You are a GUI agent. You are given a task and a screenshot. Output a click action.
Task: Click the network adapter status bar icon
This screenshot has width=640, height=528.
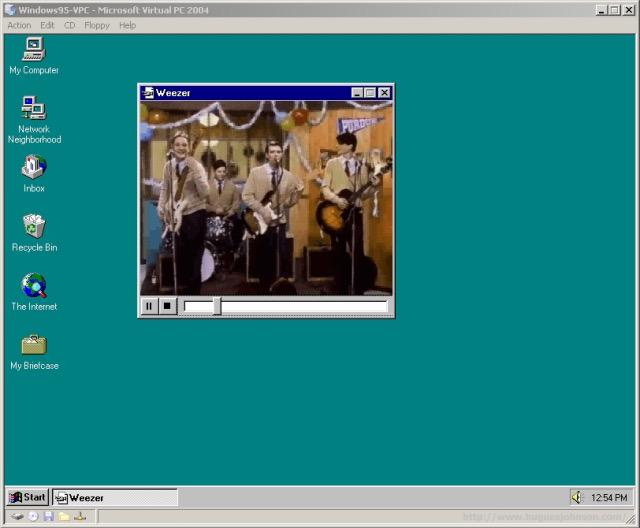80,517
